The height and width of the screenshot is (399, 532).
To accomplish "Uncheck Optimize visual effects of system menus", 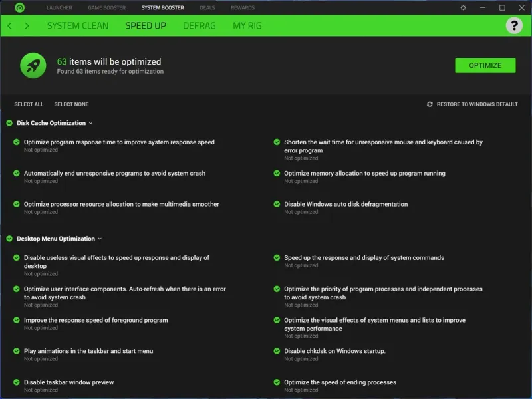I will (277, 320).
